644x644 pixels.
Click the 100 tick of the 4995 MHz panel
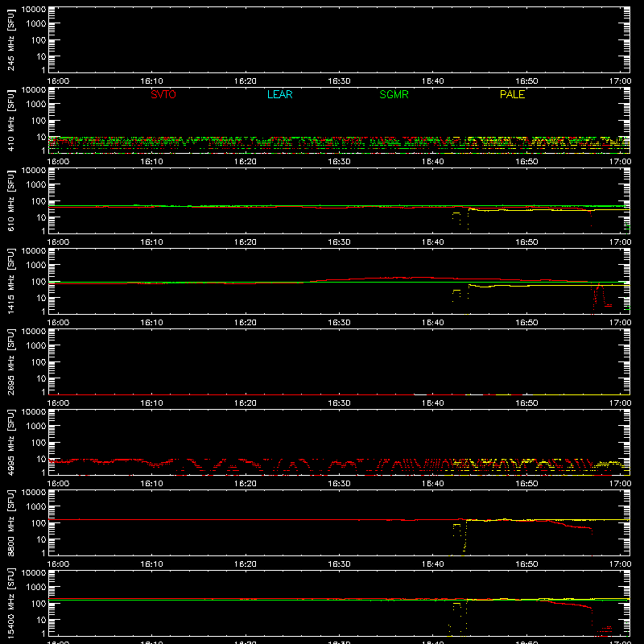coord(39,443)
